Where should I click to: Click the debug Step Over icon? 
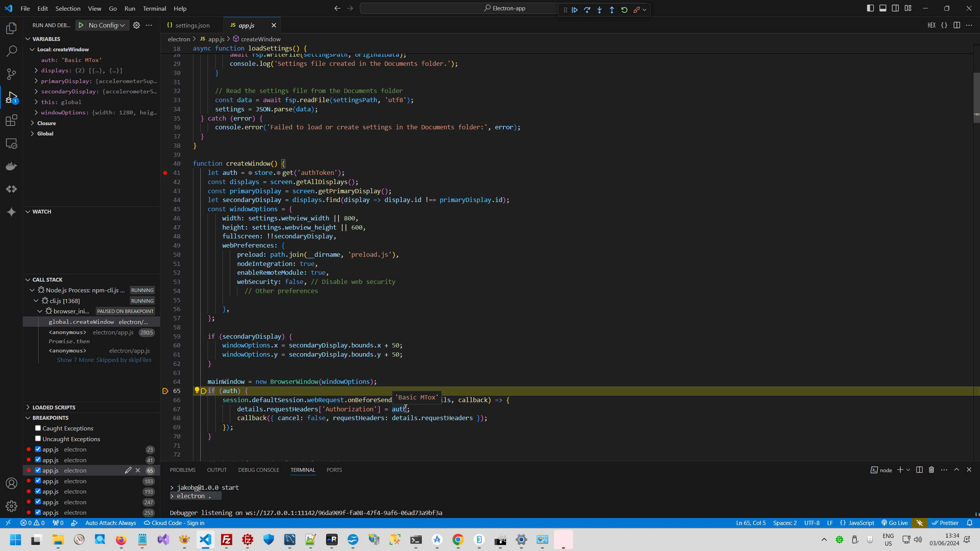[x=587, y=10]
